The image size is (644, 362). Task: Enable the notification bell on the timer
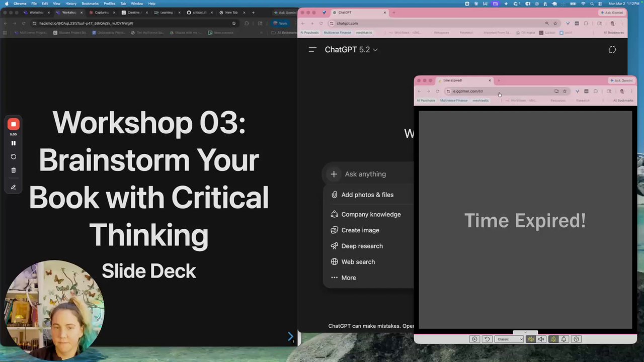click(x=563, y=339)
